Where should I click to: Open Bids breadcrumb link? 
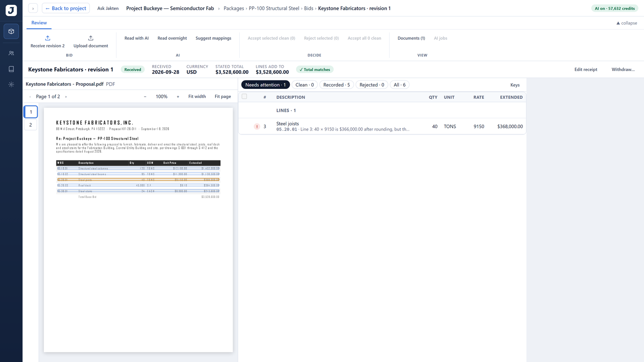point(309,8)
